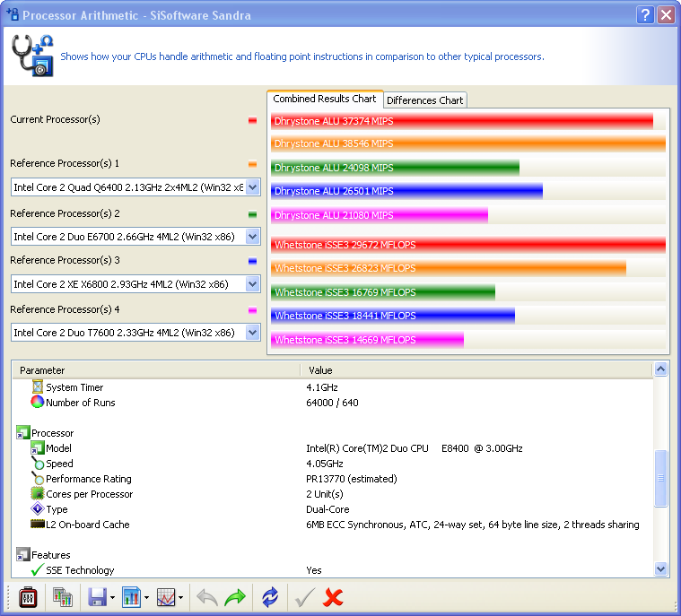This screenshot has height=616, width=681.
Task: Click the Speed row magnifier icon
Action: pyautogui.click(x=38, y=464)
